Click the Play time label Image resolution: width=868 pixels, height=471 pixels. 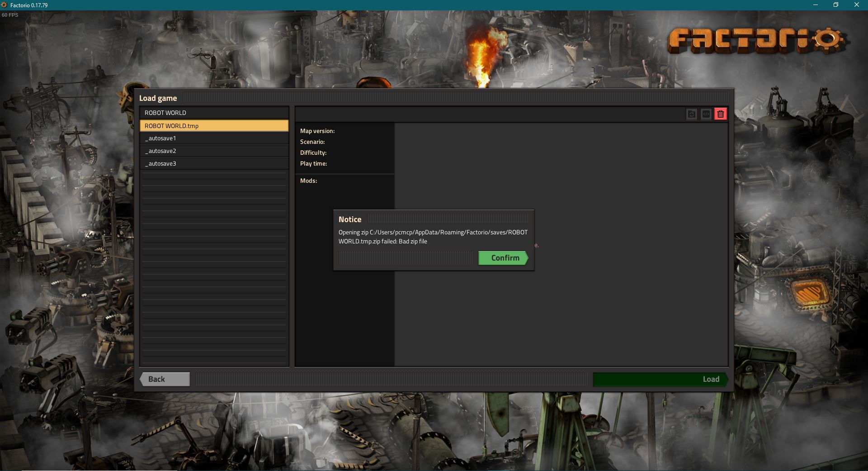tap(313, 163)
